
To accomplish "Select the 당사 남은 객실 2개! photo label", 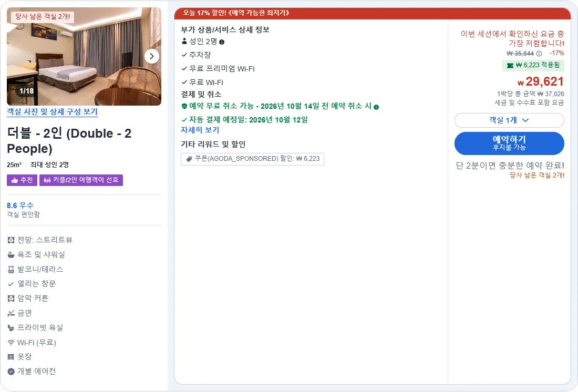I will pos(43,17).
